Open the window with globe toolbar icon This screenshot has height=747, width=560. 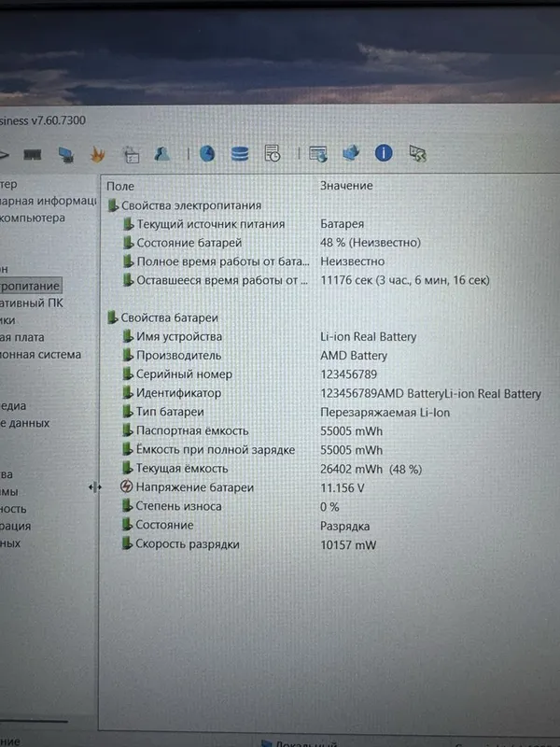point(318,154)
